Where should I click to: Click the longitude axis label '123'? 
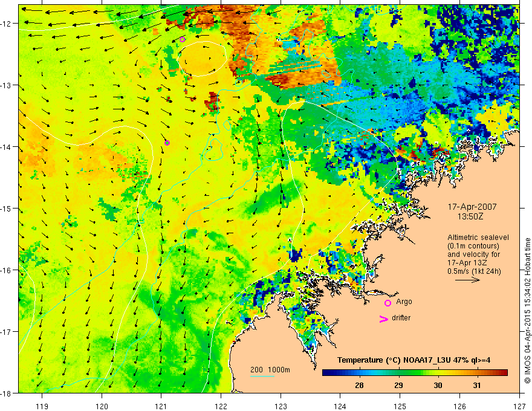[x=281, y=406]
